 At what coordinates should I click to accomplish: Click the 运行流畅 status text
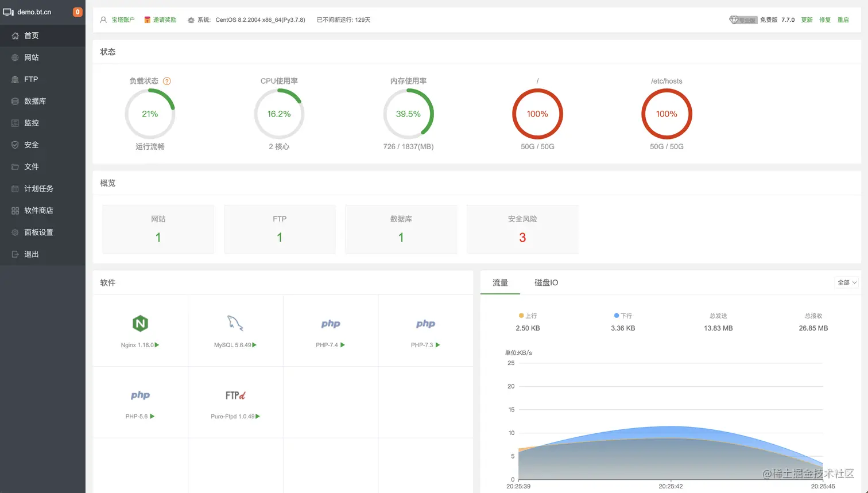point(150,146)
